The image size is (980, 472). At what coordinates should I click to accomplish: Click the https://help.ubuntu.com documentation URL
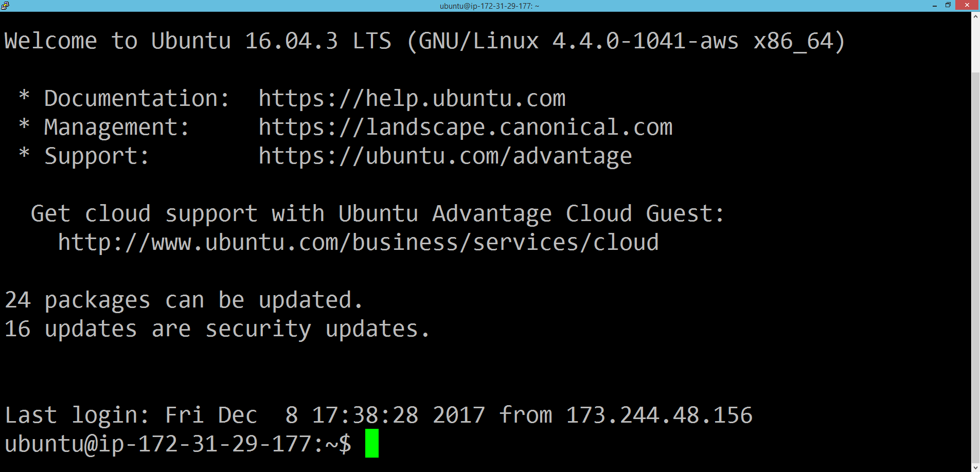[412, 98]
